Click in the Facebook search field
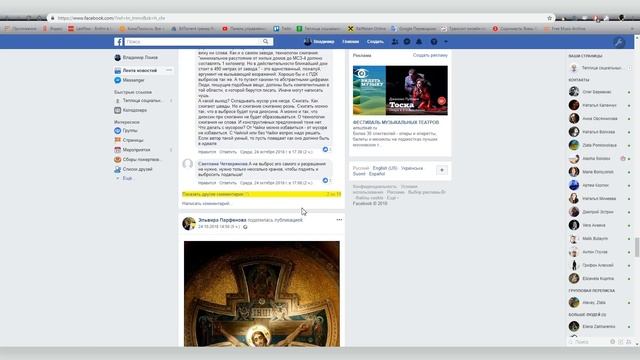640x360 pixels. 193,42
